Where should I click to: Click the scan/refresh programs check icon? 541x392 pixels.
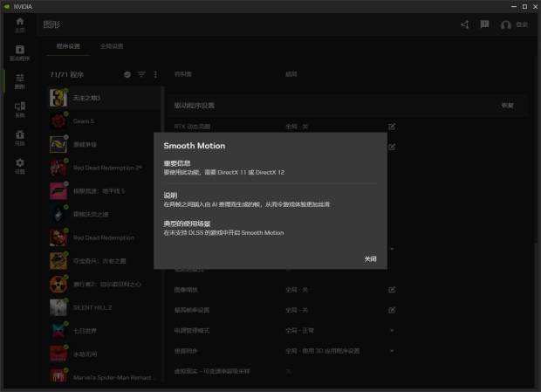(x=127, y=74)
